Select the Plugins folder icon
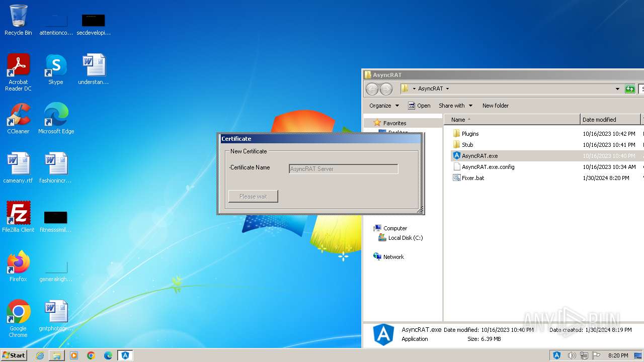 click(x=457, y=134)
